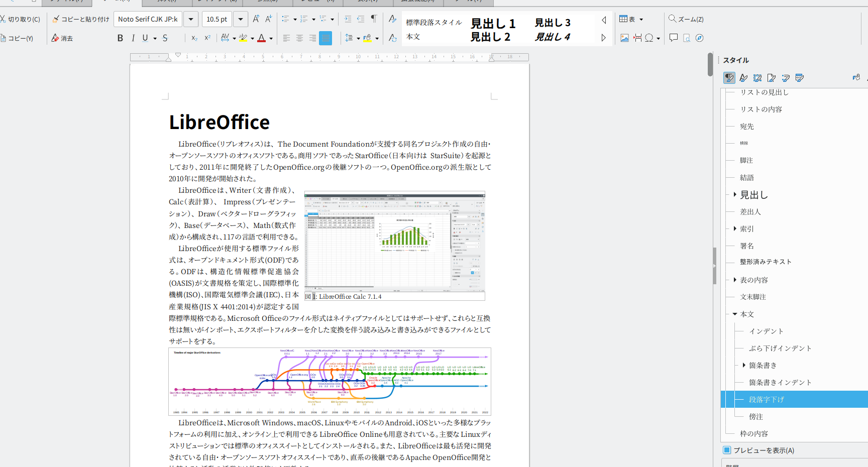Open the Navigator compass icon
Viewport: 868px width, 467px height.
click(699, 38)
